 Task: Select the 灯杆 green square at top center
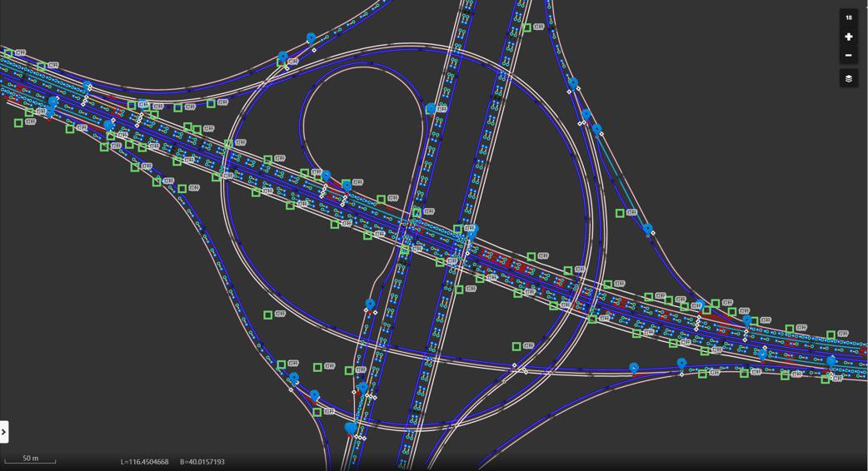(x=526, y=28)
